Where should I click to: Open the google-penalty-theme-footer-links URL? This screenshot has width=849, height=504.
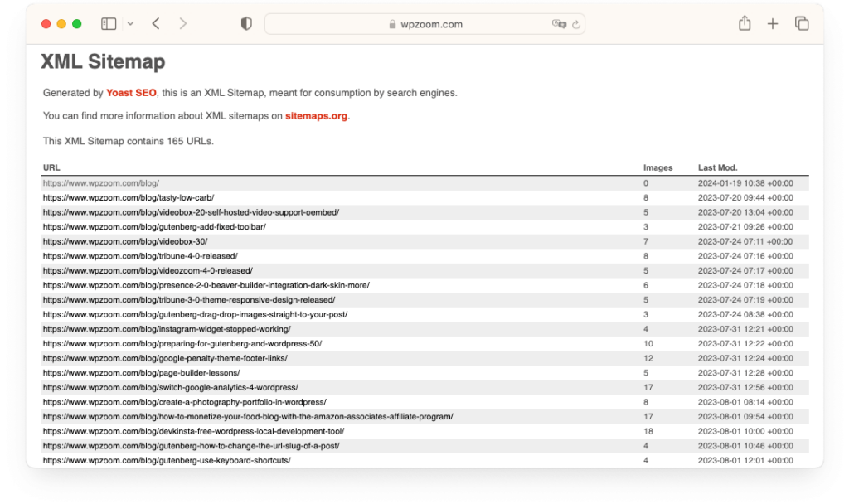(165, 358)
